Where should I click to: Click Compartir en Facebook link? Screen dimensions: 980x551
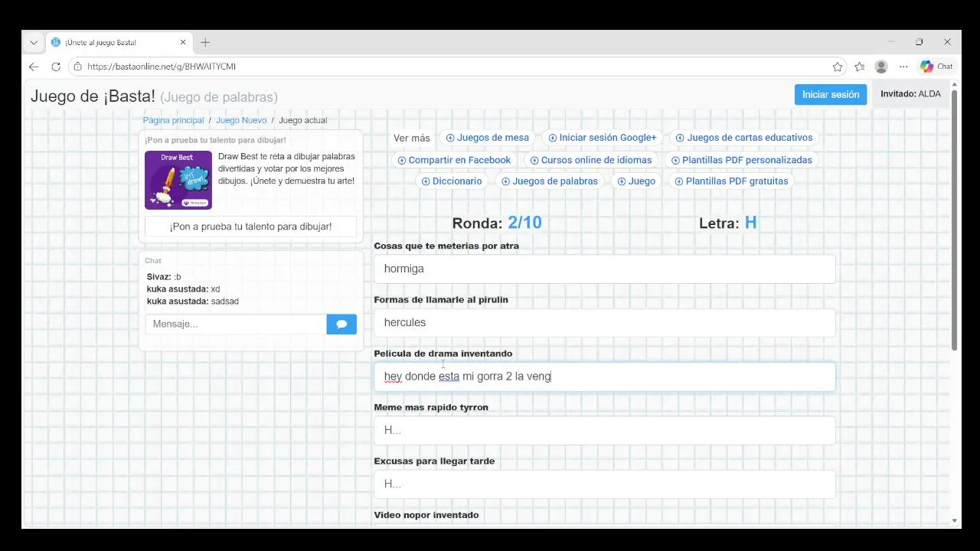[x=454, y=160]
